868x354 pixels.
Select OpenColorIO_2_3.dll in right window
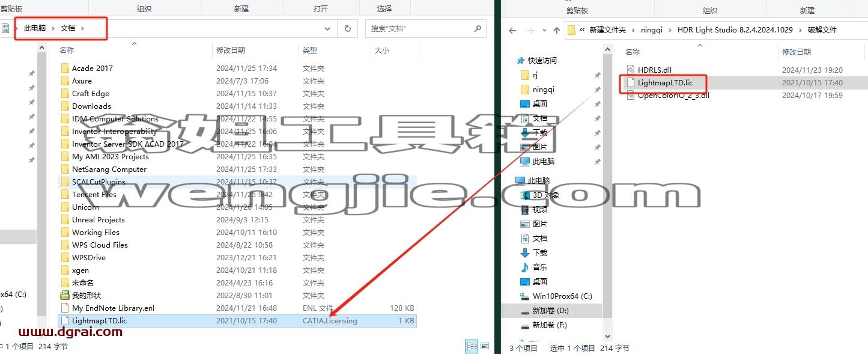(x=673, y=96)
